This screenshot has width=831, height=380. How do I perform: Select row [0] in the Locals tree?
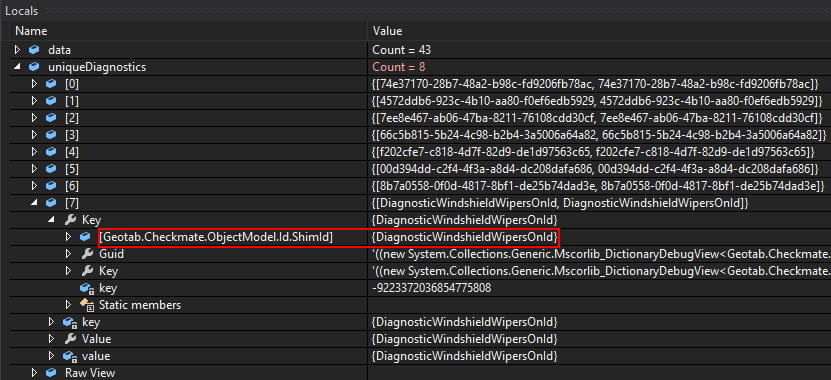pyautogui.click(x=416, y=84)
